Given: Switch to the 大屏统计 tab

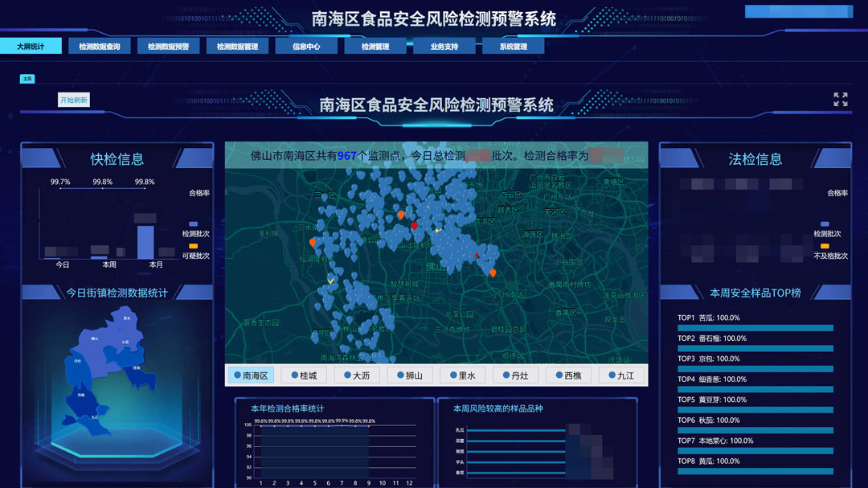Looking at the screenshot, I should (x=31, y=47).
